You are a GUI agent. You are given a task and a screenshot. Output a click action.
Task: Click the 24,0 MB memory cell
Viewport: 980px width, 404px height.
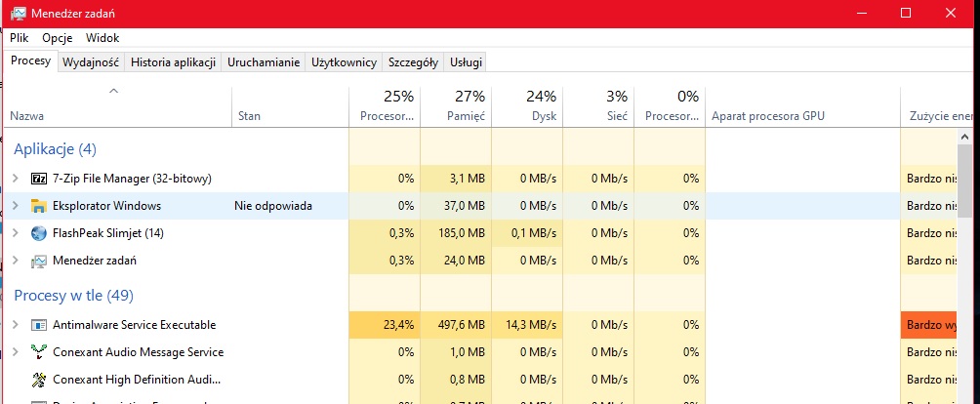click(x=456, y=261)
